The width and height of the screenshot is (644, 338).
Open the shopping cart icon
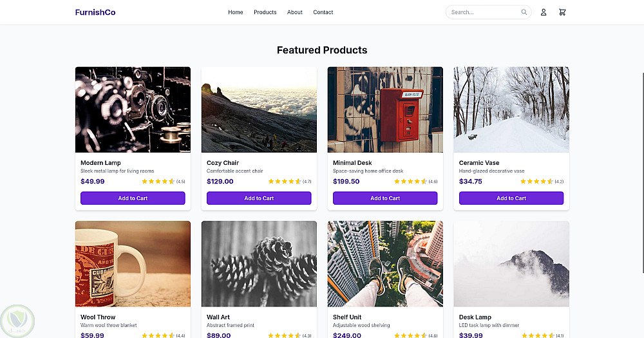tap(562, 12)
